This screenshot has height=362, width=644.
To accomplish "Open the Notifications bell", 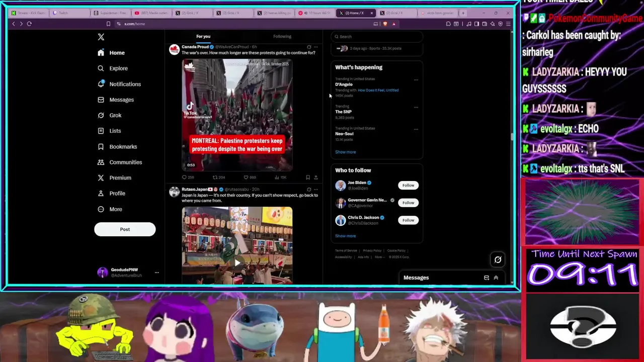I will [x=101, y=84].
